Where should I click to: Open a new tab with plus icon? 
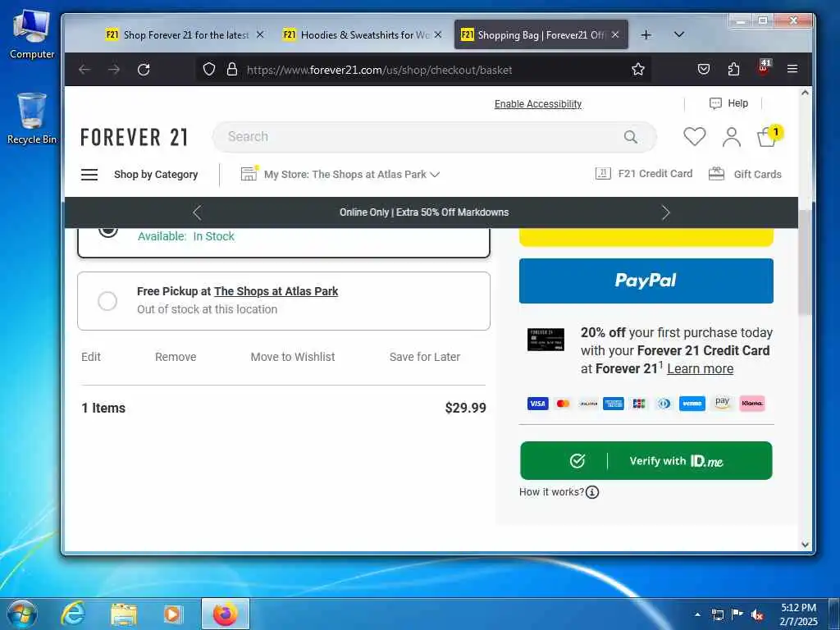pos(646,34)
